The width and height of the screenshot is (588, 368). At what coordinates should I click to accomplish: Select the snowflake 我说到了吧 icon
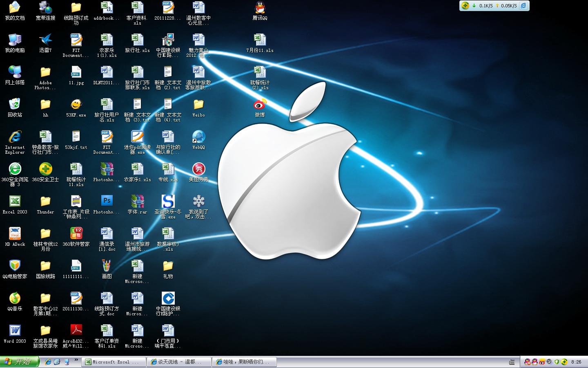198,207
